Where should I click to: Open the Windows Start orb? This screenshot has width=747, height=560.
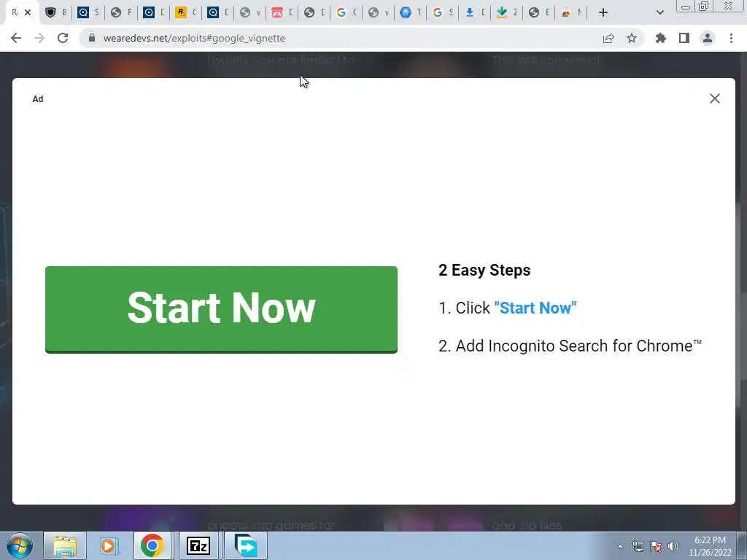pos(20,545)
